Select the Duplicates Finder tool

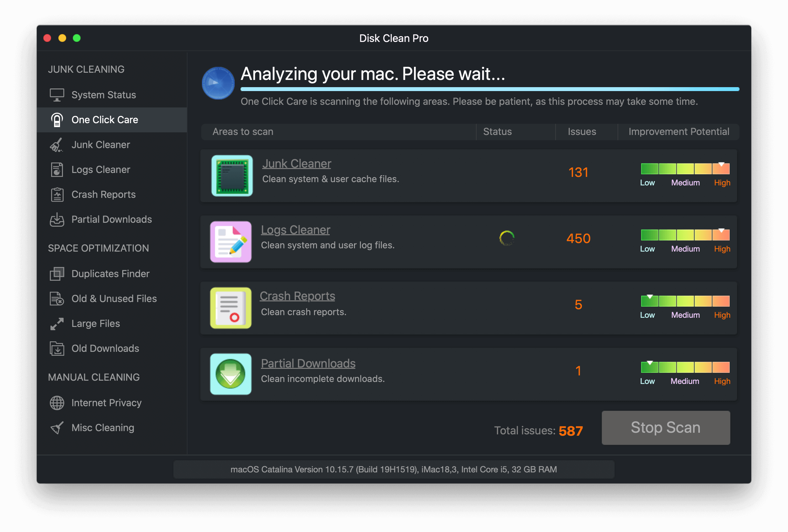(110, 274)
